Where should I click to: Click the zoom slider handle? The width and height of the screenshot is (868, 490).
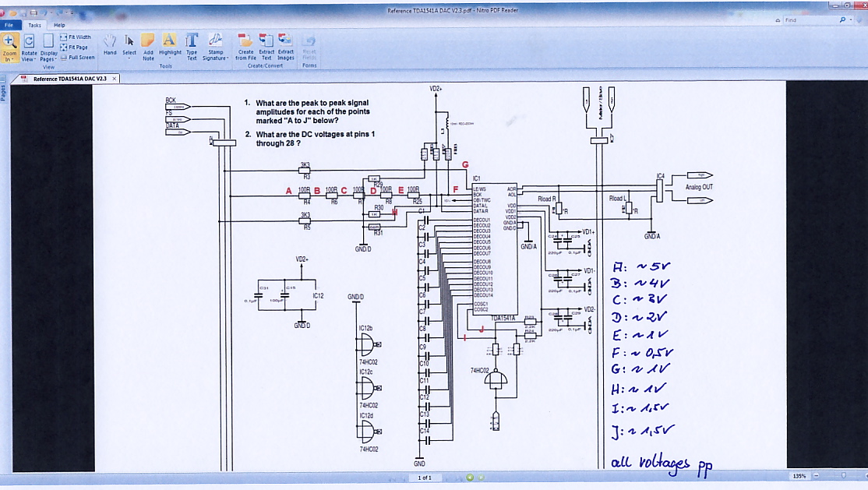tap(844, 475)
